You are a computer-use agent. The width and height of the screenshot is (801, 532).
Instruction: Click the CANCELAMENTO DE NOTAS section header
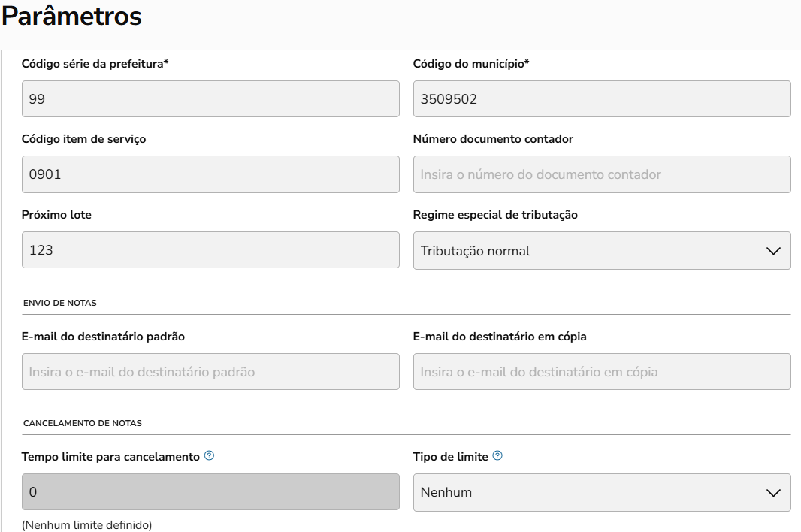pos(83,423)
